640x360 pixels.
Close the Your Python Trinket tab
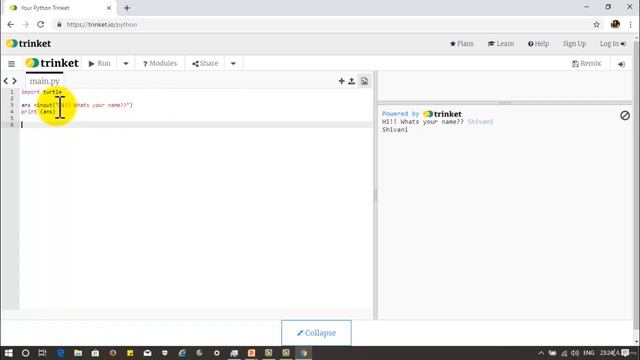click(109, 8)
